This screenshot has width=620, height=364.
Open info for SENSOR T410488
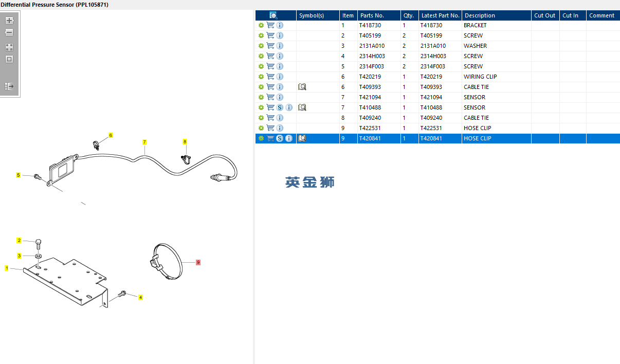coord(289,107)
